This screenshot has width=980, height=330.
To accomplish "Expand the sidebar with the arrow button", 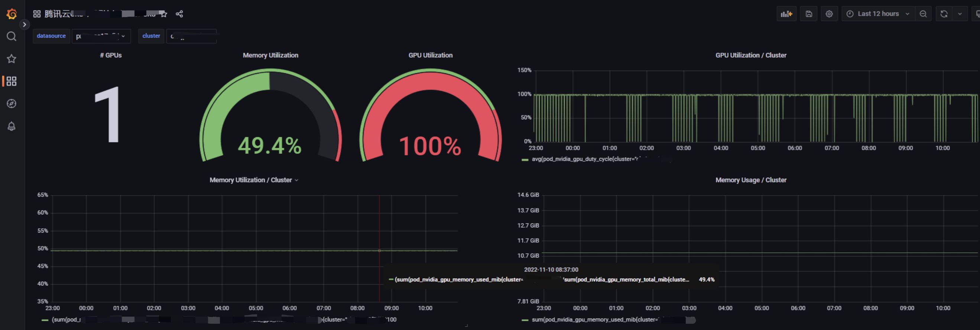I will (x=25, y=25).
